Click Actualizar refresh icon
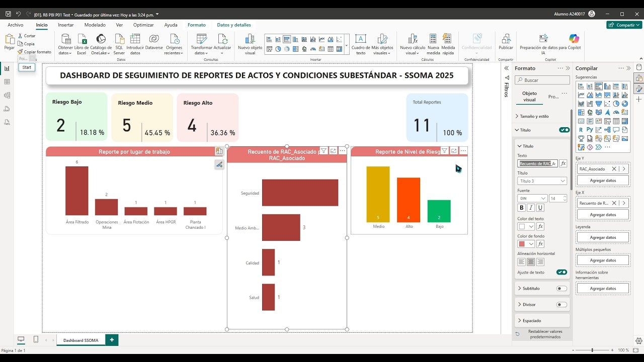Screen dimensions: 644x362 tap(222, 39)
